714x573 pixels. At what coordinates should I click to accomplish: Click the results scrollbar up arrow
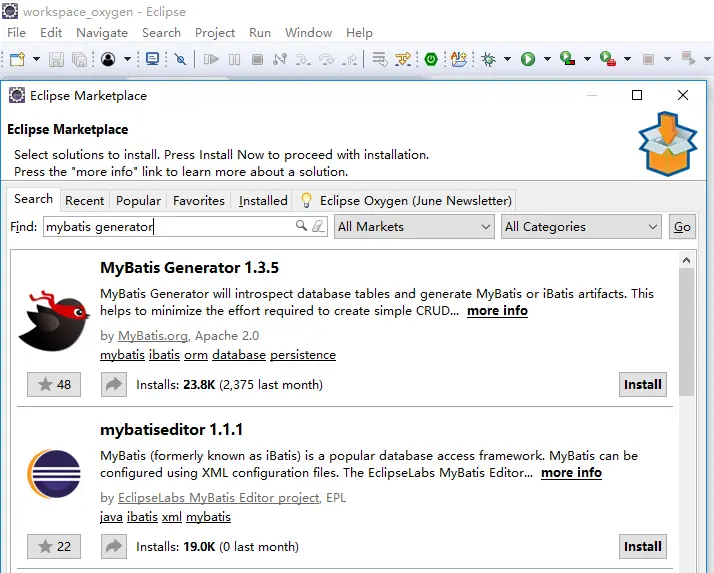pos(686,261)
